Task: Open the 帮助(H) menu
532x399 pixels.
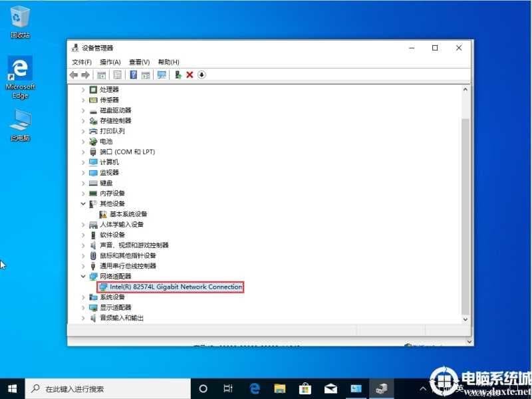Action: point(169,62)
